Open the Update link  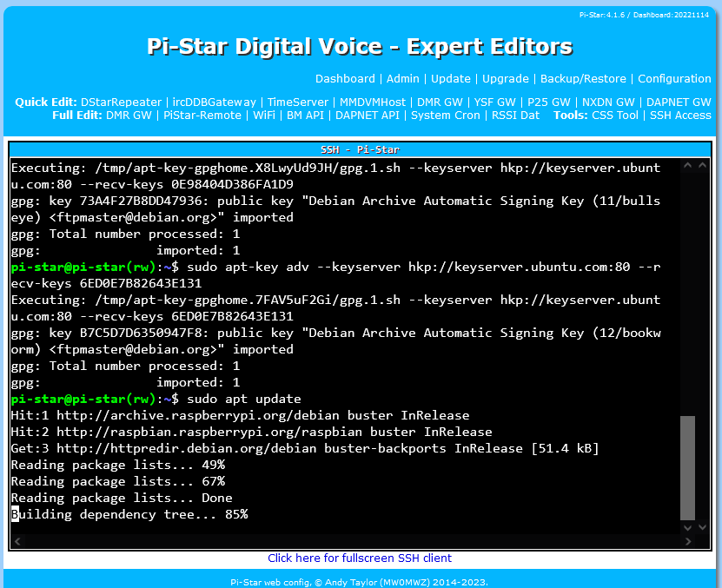click(451, 79)
